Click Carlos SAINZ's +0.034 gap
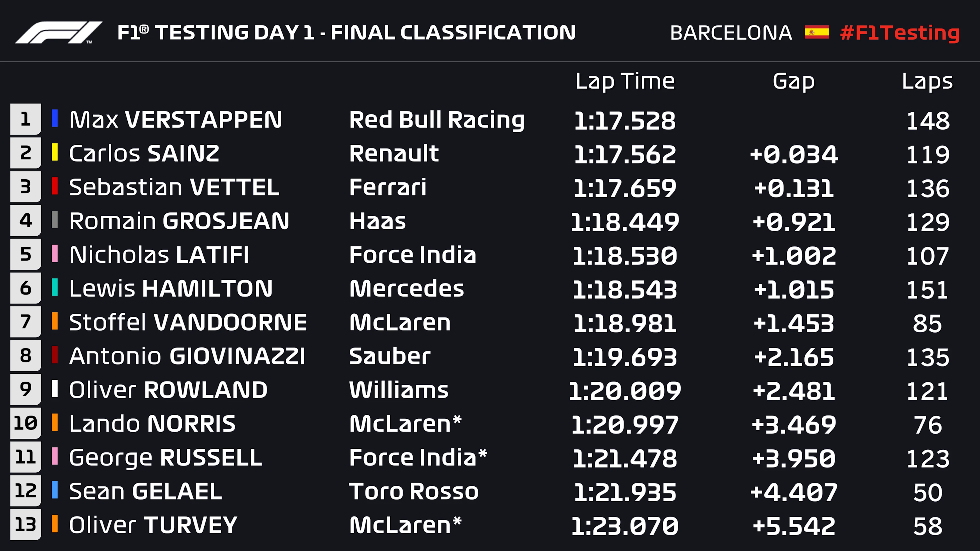Image resolution: width=980 pixels, height=551 pixels. tap(794, 154)
